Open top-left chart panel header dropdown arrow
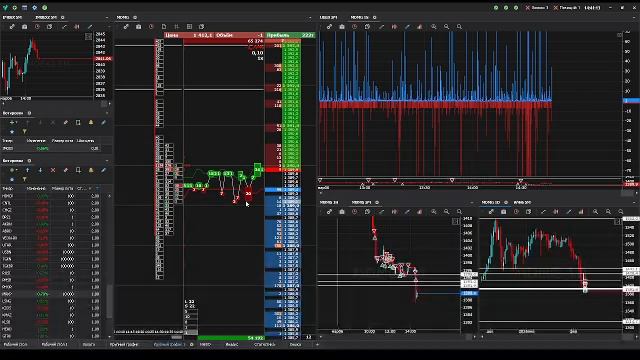Screen dimensions: 640x360 point(107,18)
